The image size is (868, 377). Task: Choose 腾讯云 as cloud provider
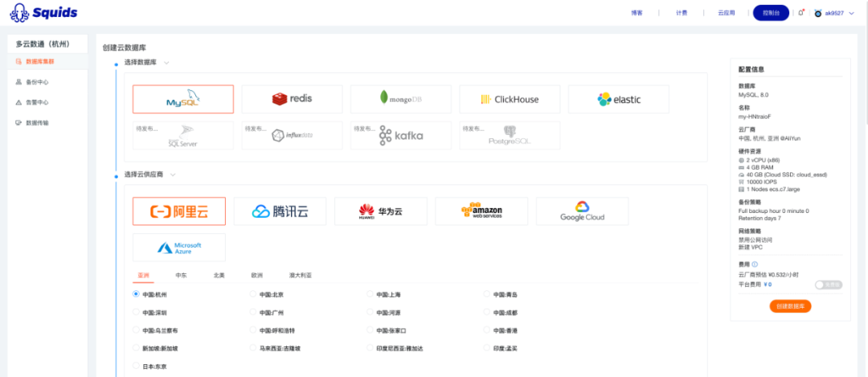[280, 211]
